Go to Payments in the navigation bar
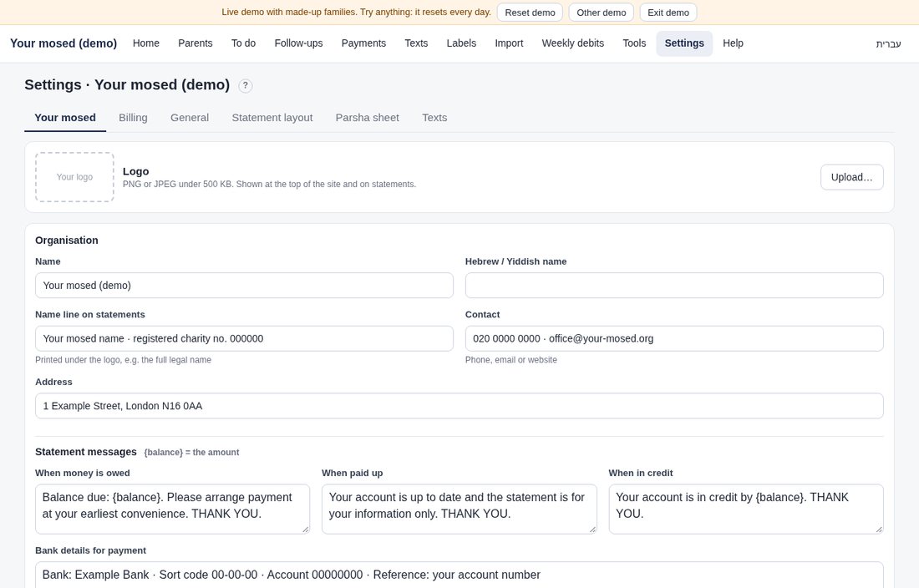 [x=363, y=43]
